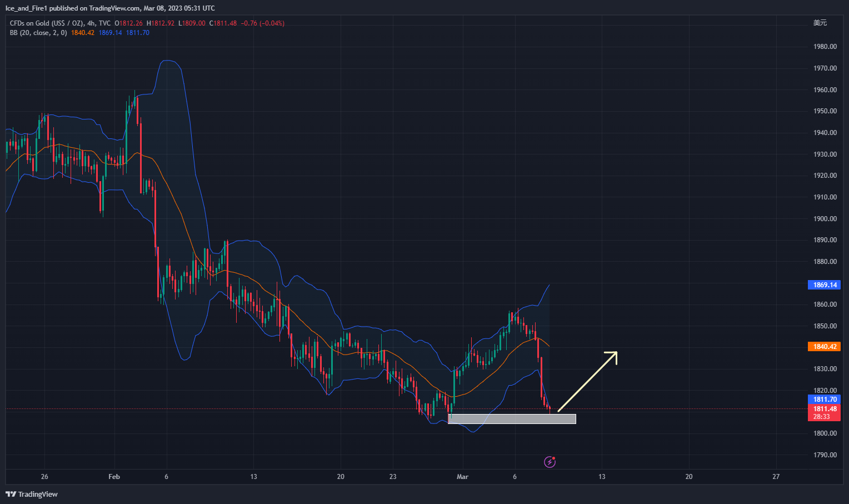Click the 美元 currency label
Image resolution: width=849 pixels, height=504 pixels.
click(x=820, y=23)
